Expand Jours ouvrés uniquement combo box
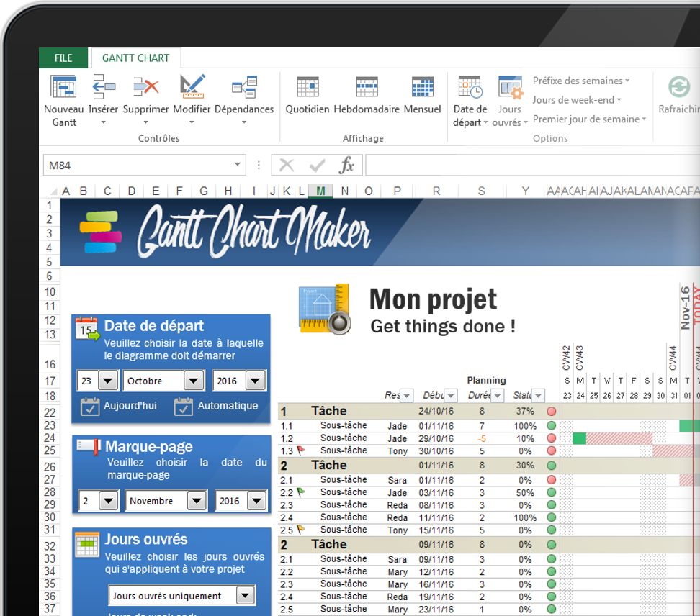The image size is (700, 616). (246, 595)
